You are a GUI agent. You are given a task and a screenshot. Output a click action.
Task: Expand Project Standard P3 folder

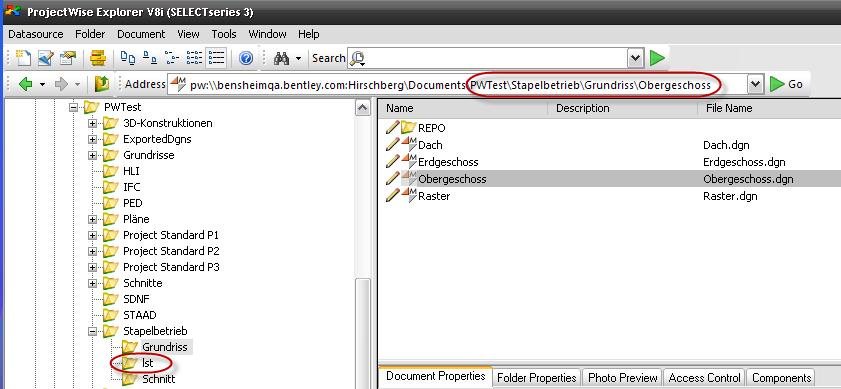coord(93,267)
